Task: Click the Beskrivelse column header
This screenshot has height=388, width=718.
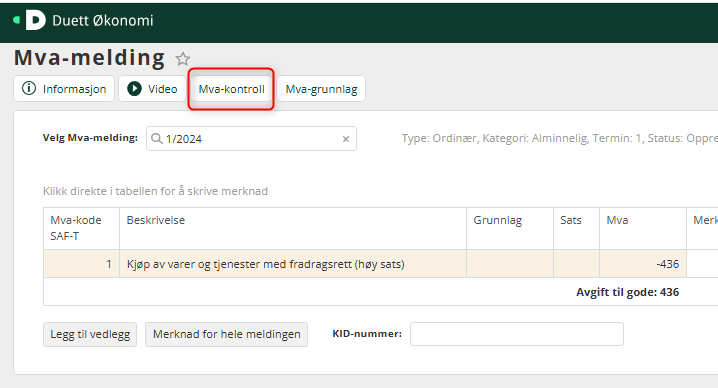Action: pos(293,228)
